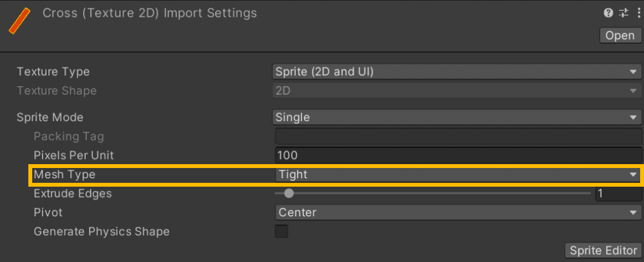
Task: Open the help reference icon
Action: click(608, 13)
